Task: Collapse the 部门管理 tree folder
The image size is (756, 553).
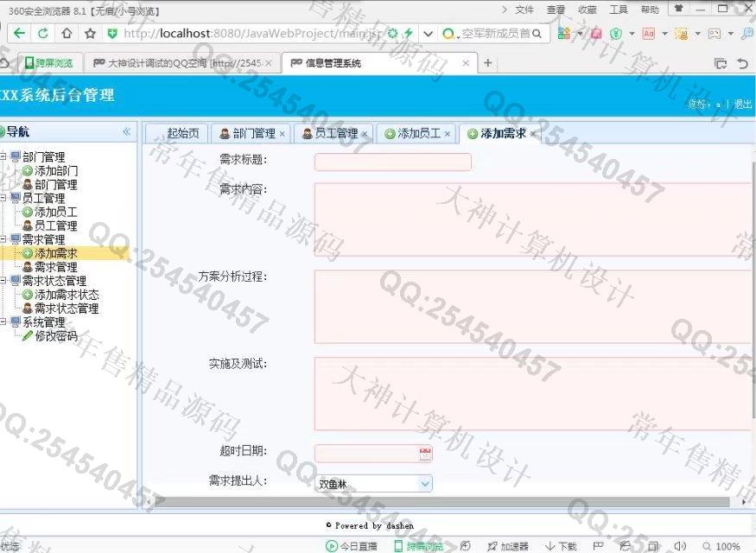Action: (3, 156)
